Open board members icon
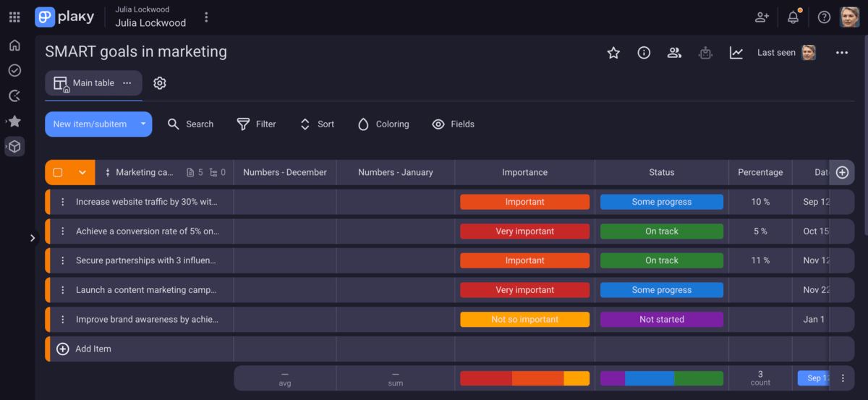 pos(674,53)
